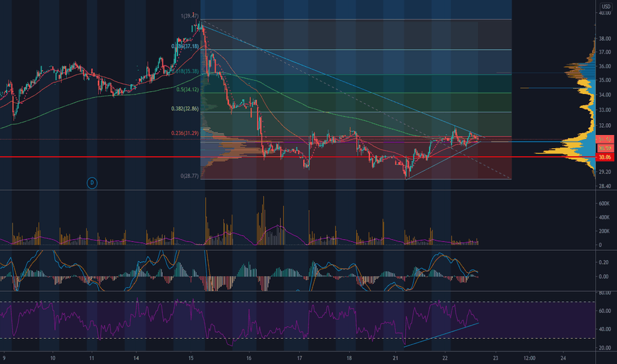Open the USD currency selector
The height and width of the screenshot is (364, 617).
[x=606, y=7]
